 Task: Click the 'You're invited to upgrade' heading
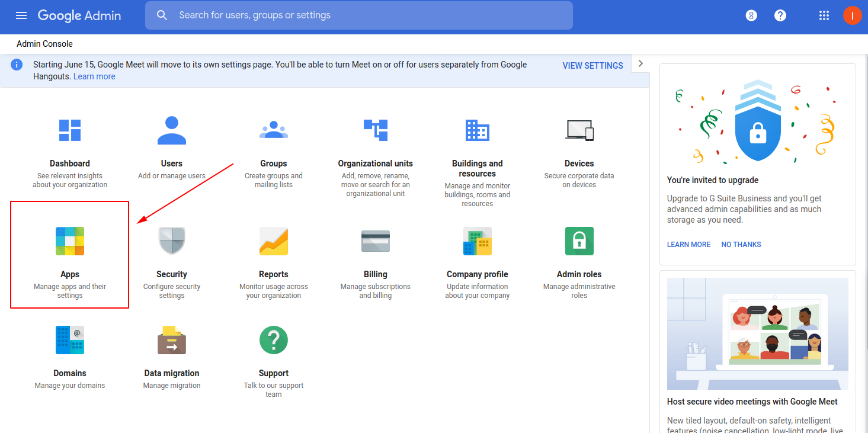click(x=713, y=180)
